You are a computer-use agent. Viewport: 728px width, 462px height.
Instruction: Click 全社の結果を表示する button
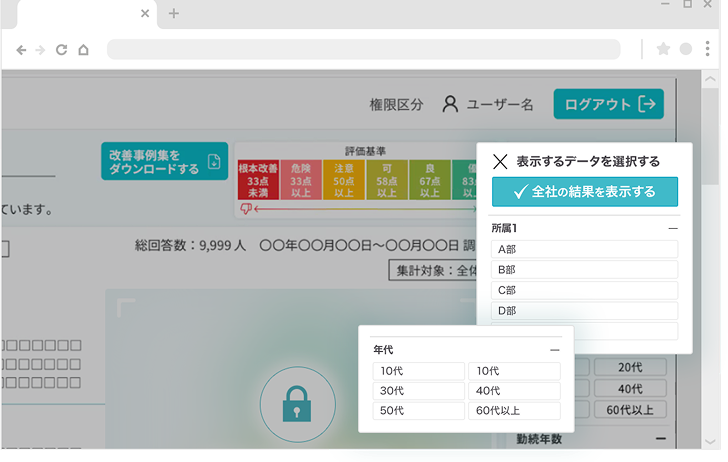coord(585,192)
